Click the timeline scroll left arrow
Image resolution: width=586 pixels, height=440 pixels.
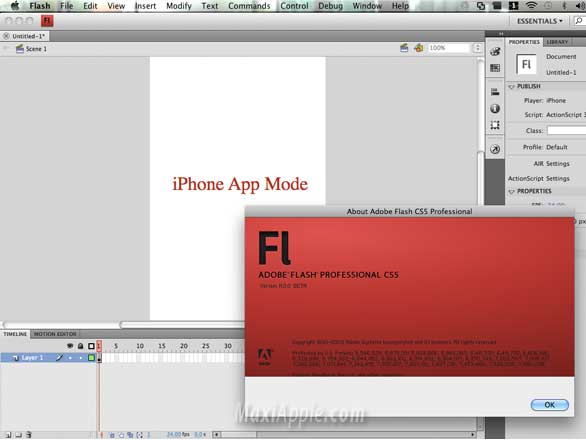(216, 435)
